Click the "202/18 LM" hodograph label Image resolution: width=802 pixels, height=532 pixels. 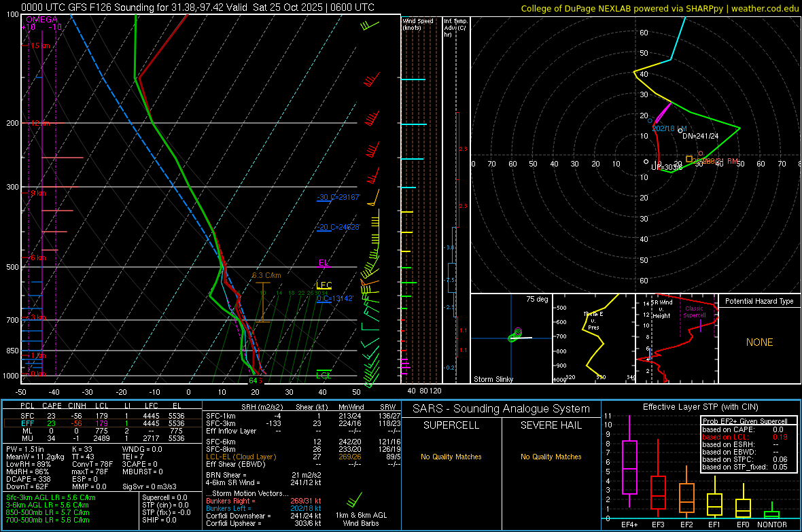[669, 128]
